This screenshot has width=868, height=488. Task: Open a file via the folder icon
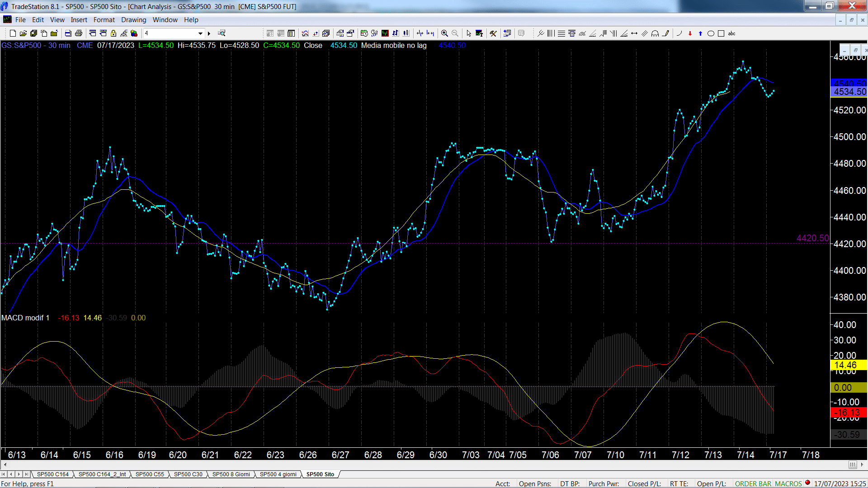click(23, 33)
